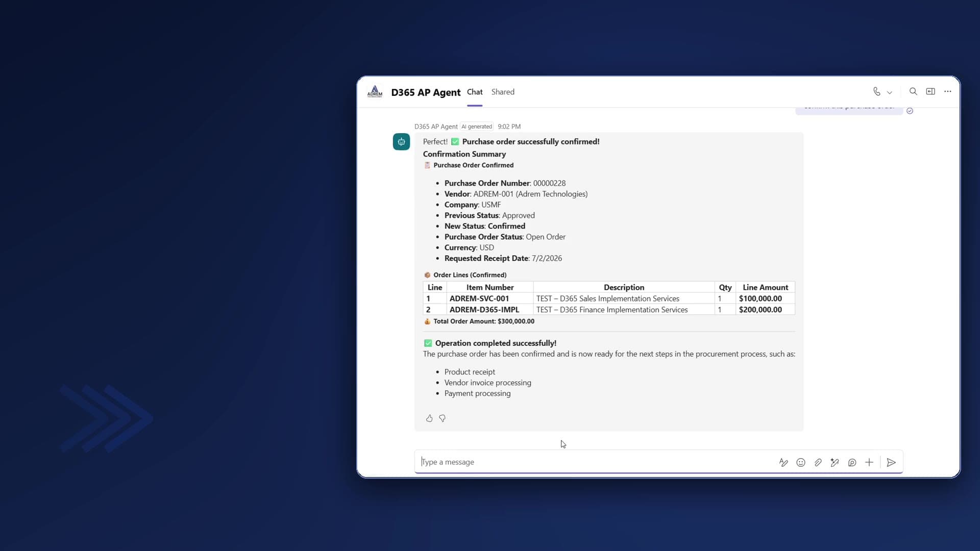
Task: Switch to the Shared tab
Action: pyautogui.click(x=503, y=92)
